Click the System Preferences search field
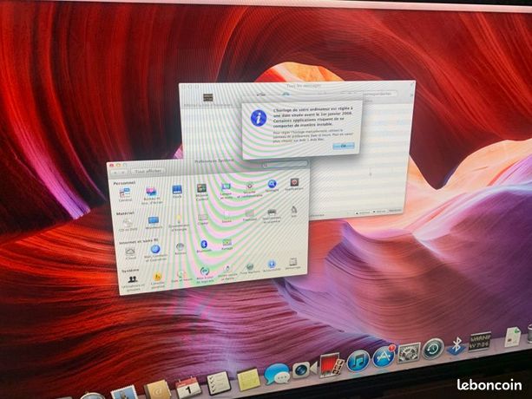The height and width of the screenshot is (399, 532). [x=285, y=165]
